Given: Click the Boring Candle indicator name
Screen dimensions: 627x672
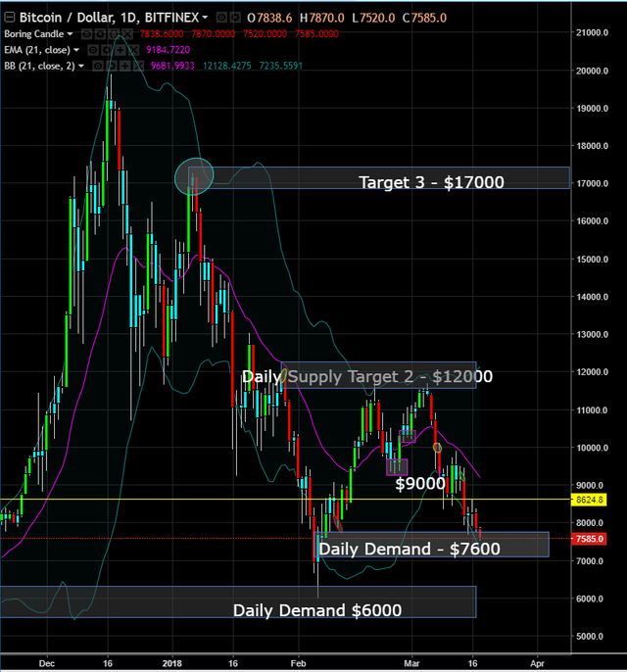Looking at the screenshot, I should (34, 34).
